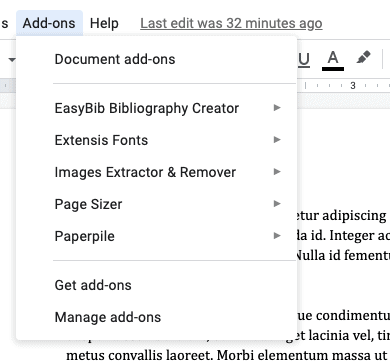Expand the Page Sizer arrow

277,204
